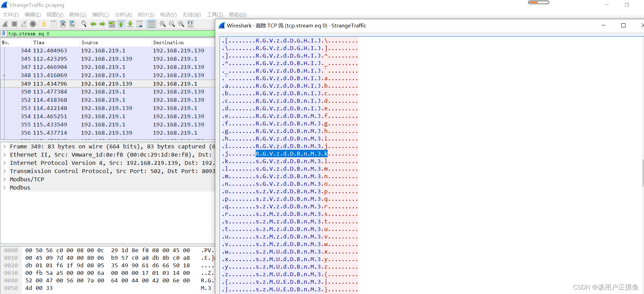Close this capture file icon

click(63, 24)
